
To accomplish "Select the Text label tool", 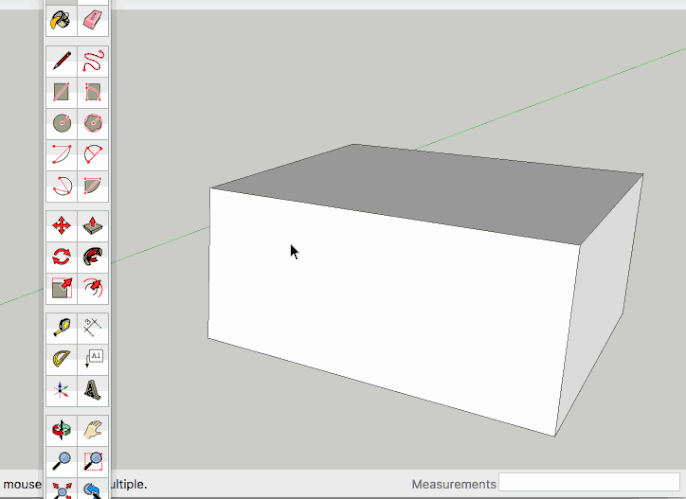I will pos(93,359).
